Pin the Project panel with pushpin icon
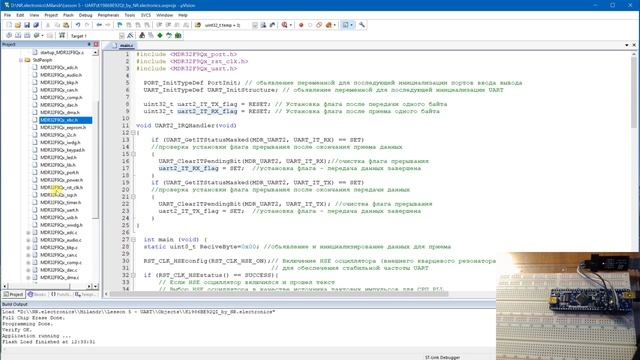 pos(89,44)
